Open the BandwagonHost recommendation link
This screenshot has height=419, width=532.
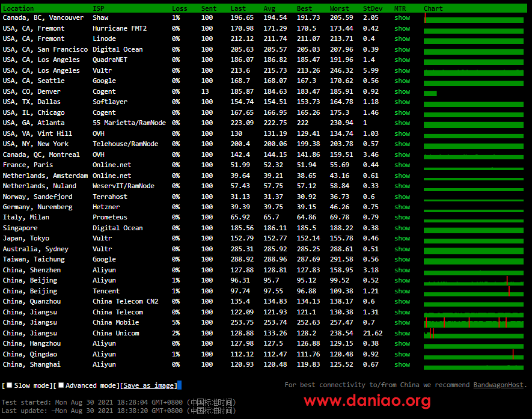click(x=498, y=385)
